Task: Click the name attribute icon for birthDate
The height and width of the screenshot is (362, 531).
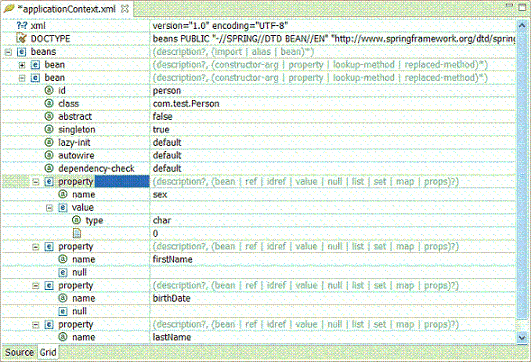Action: click(x=63, y=298)
